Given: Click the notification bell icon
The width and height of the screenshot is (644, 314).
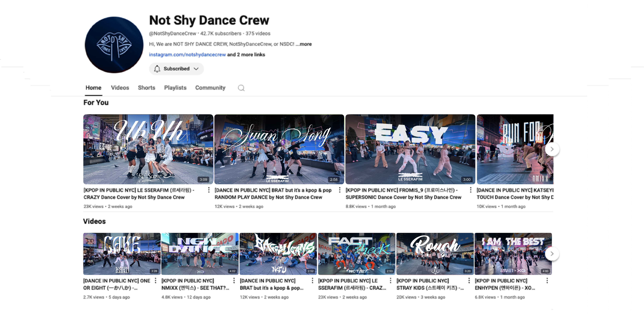Looking at the screenshot, I should (157, 69).
